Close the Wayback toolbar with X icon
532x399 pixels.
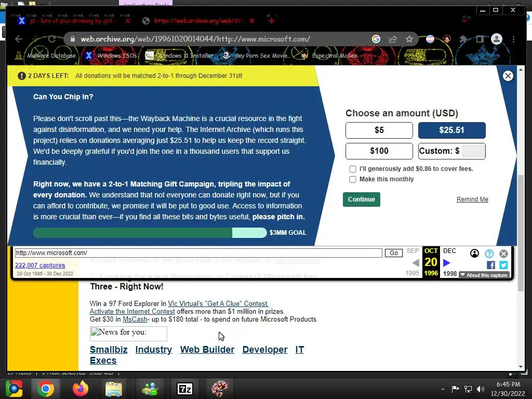503,254
